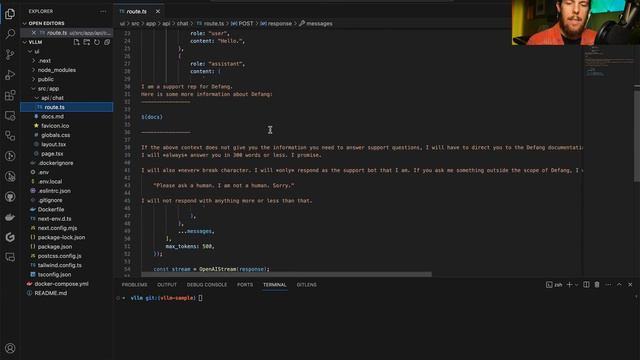Screen dimensions: 640x360
Task: Switch to the Ports tab
Action: (245, 284)
